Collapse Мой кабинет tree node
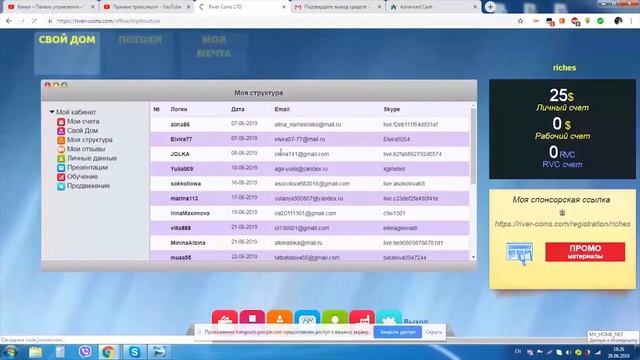 (x=52, y=112)
